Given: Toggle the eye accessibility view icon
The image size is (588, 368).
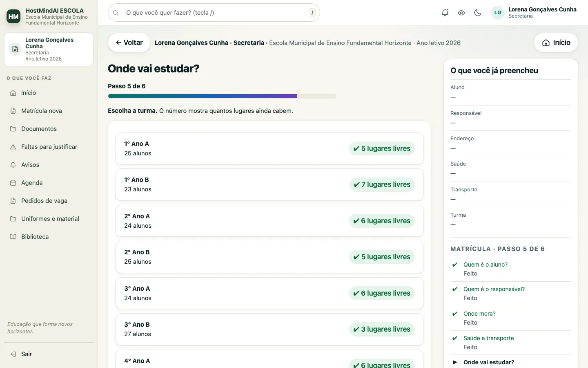Looking at the screenshot, I should tap(461, 13).
